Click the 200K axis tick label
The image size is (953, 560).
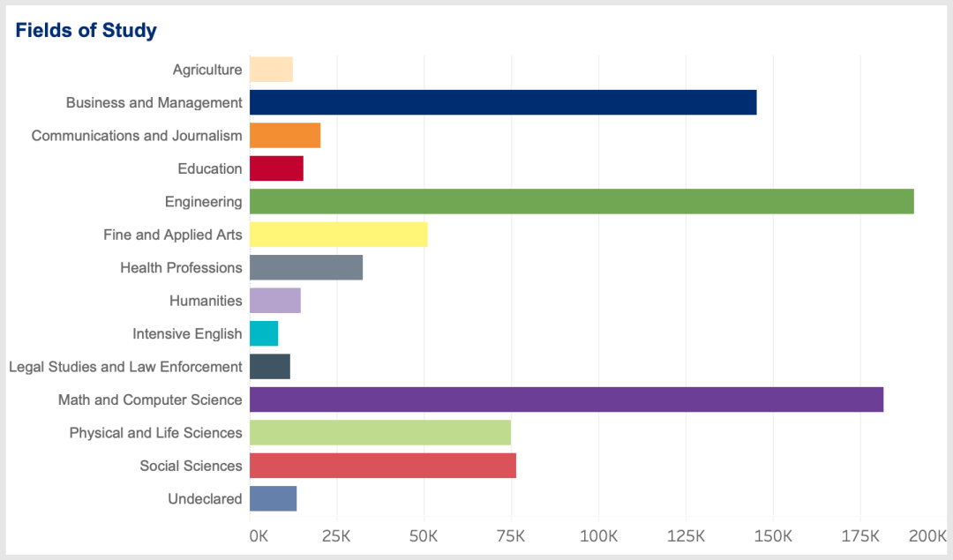tap(927, 535)
